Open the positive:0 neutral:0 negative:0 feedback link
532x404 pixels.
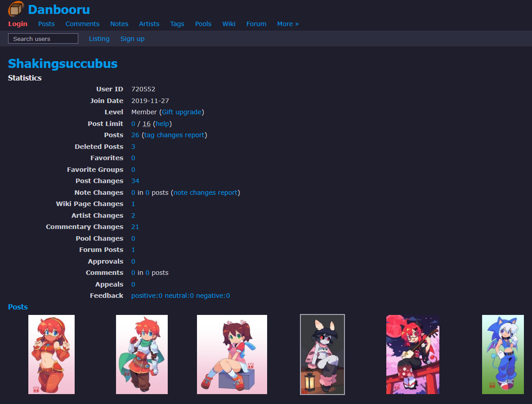tap(180, 296)
